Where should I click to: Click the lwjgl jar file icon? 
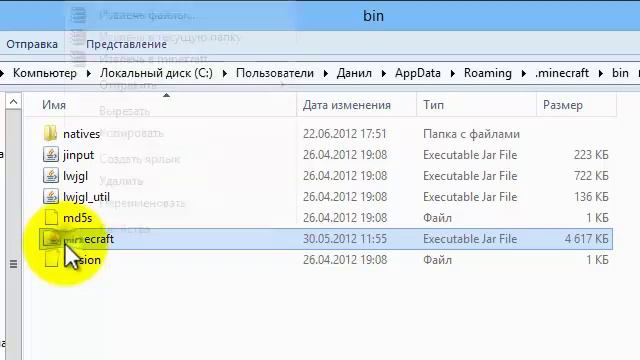tap(51, 176)
